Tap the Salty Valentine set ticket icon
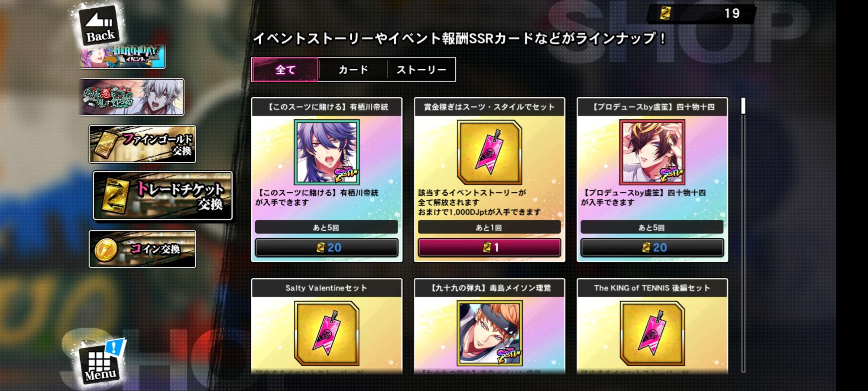 327,333
